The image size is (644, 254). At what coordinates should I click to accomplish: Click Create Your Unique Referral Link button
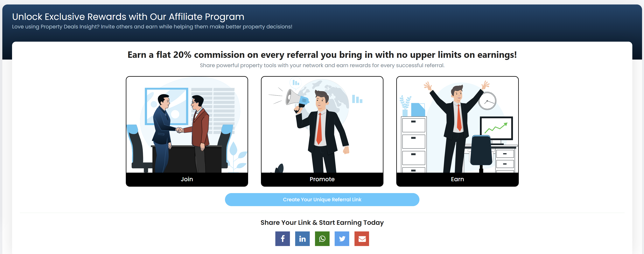pos(322,199)
